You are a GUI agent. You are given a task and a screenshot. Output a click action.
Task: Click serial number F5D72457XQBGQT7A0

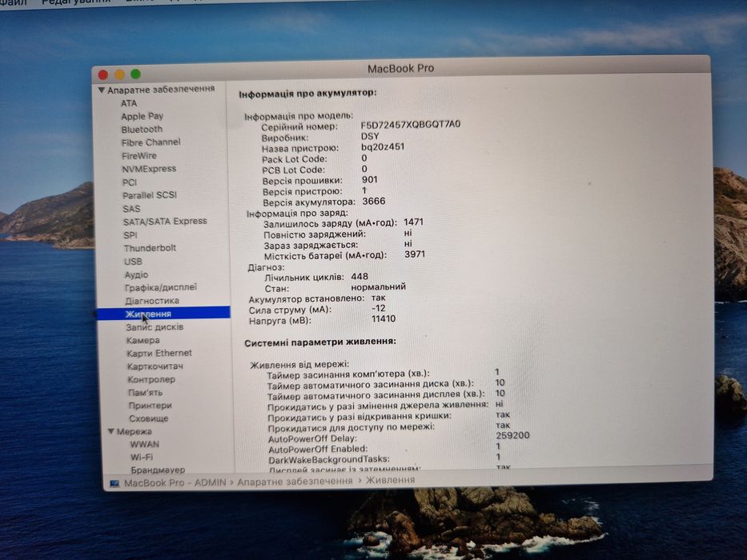(x=410, y=125)
